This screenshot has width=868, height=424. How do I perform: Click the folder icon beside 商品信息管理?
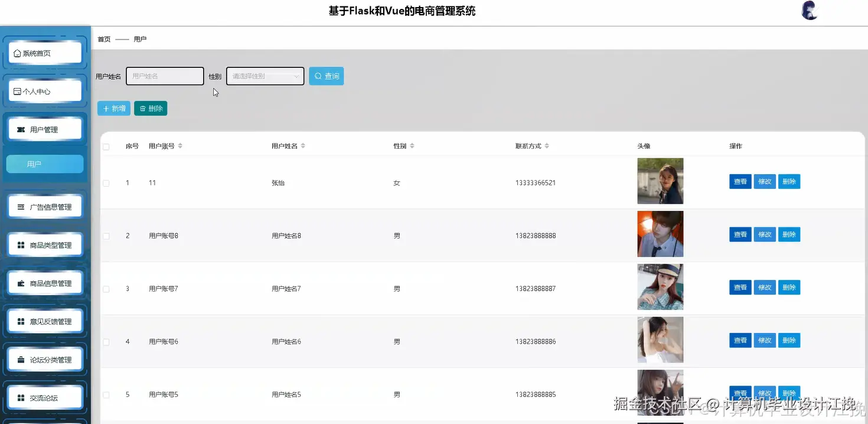pos(21,283)
